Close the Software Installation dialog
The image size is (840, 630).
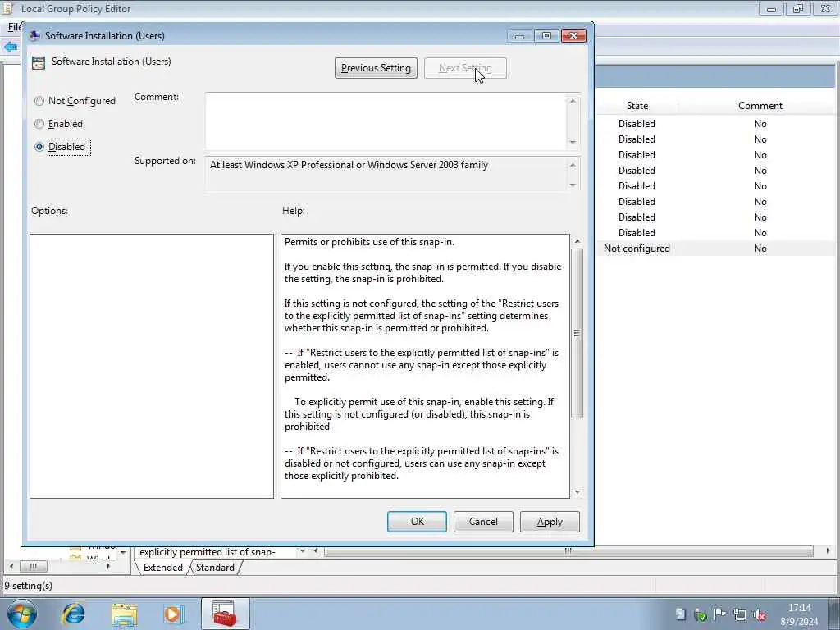[x=573, y=36]
